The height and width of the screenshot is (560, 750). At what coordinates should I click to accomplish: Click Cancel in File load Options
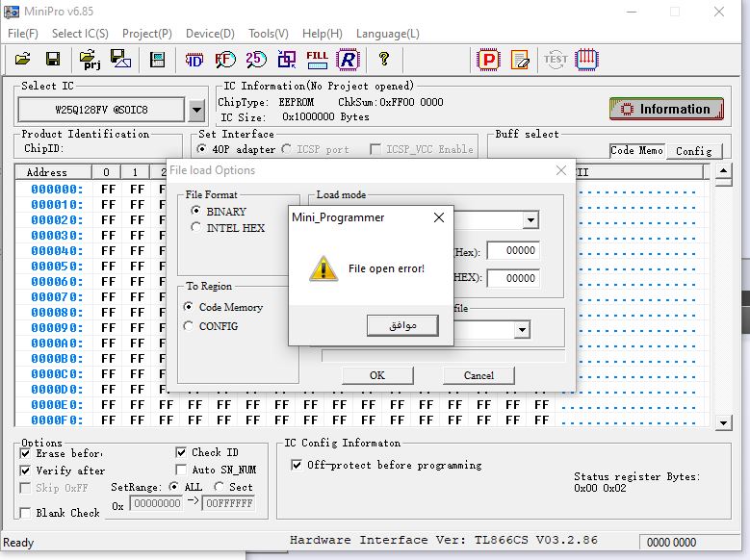point(478,375)
